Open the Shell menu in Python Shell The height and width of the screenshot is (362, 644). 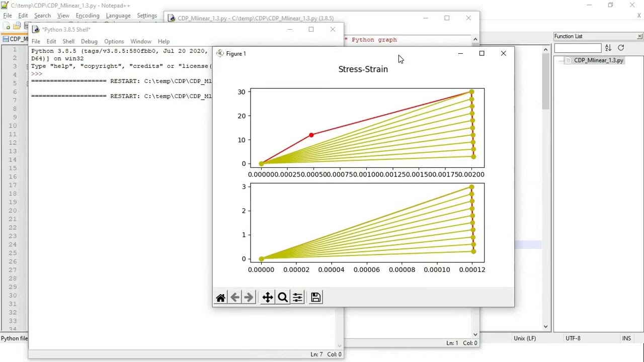coord(68,41)
